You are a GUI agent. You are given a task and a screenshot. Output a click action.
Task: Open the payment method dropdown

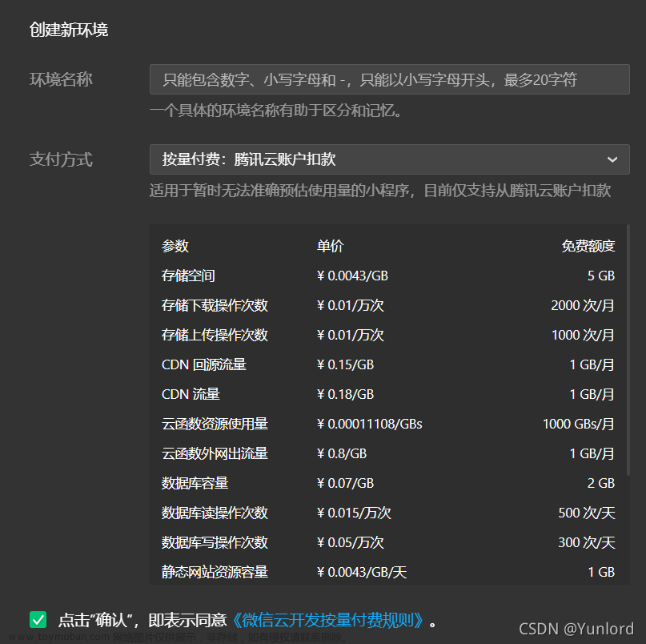389,159
